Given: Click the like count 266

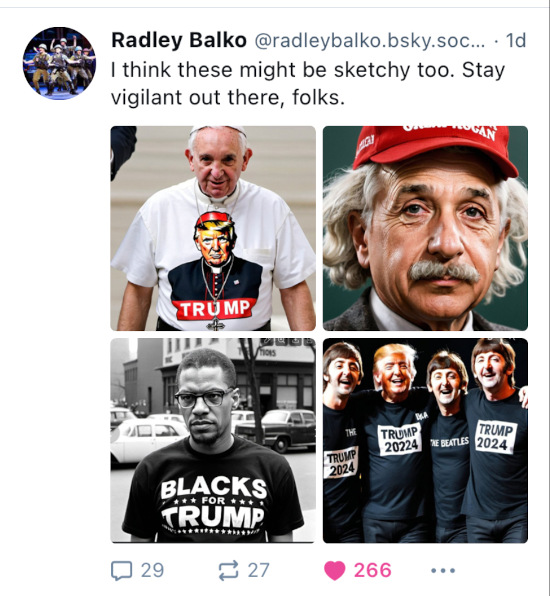Looking at the screenshot, I should (372, 570).
